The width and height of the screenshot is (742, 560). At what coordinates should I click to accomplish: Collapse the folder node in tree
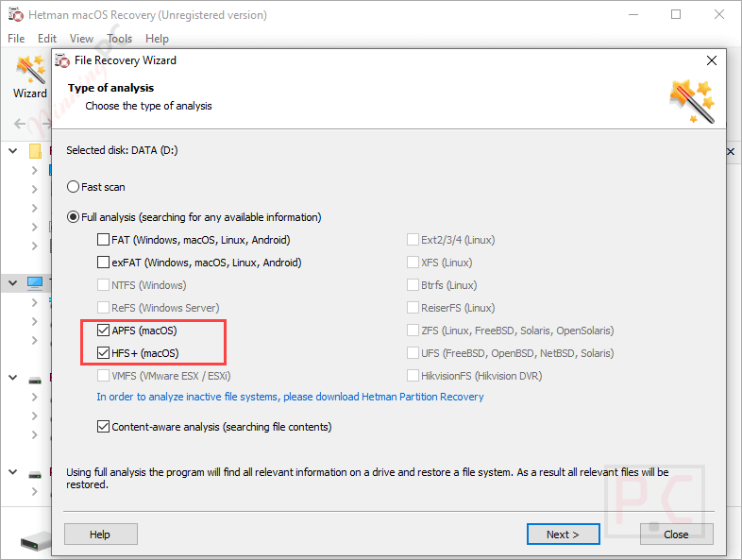(x=13, y=151)
